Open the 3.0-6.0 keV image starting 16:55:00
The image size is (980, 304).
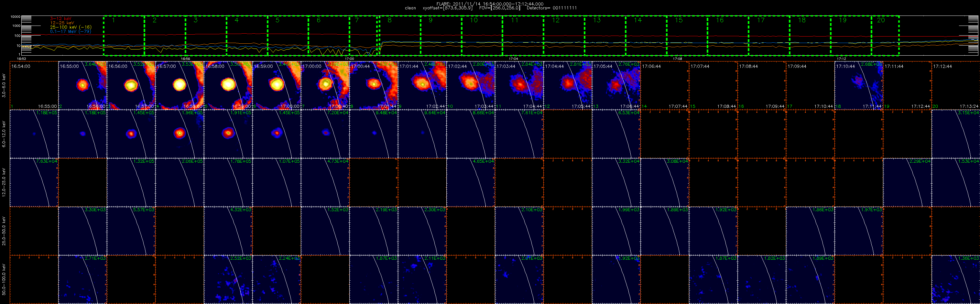[x=82, y=85]
